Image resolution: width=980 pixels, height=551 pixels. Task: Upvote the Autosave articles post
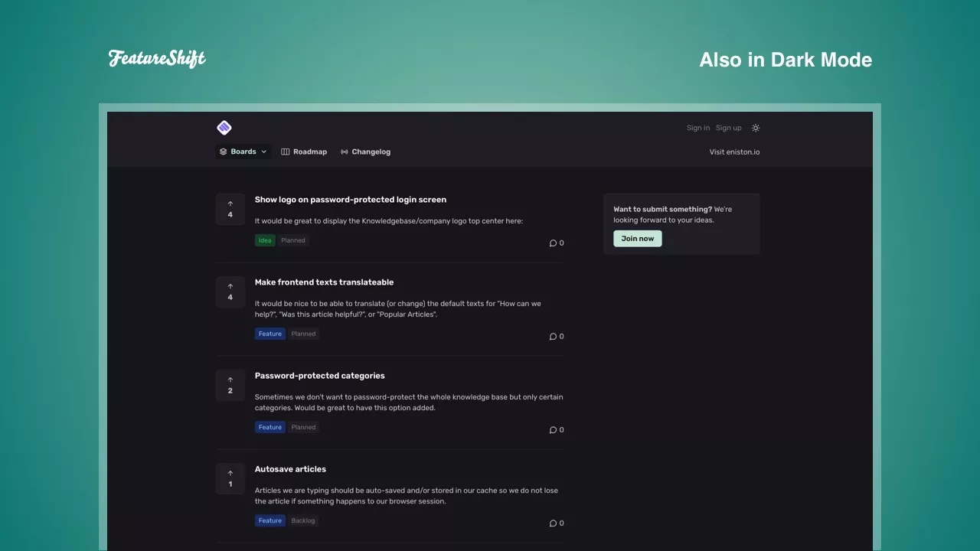230,478
